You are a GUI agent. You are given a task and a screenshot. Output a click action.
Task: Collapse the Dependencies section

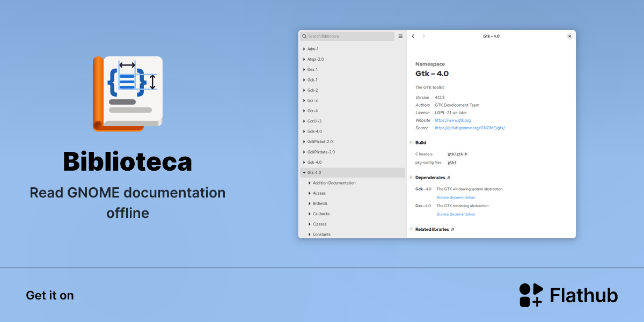pos(411,177)
